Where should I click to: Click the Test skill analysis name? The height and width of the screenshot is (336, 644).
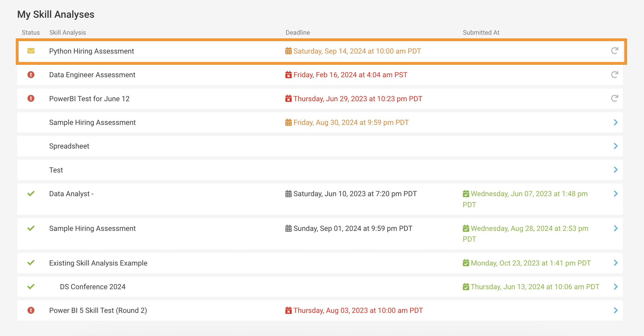(56, 170)
